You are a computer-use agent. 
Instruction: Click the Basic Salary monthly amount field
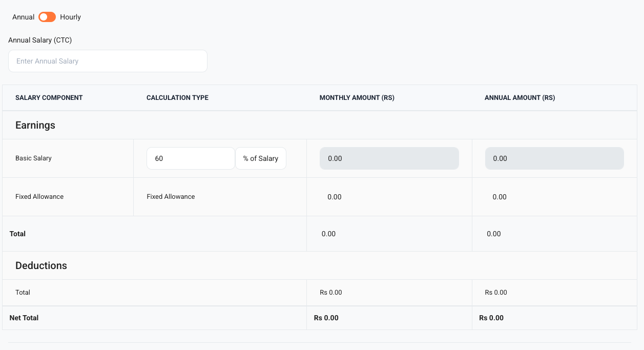[x=389, y=158]
